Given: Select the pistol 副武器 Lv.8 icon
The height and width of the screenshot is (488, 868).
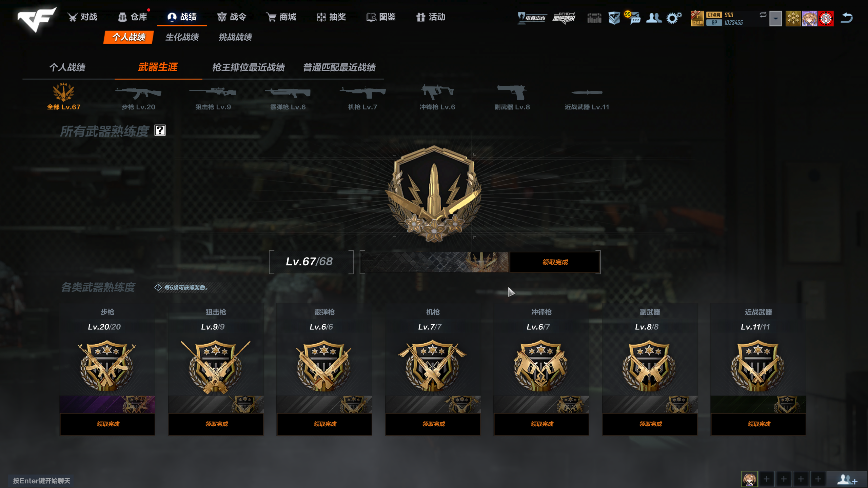Looking at the screenshot, I should click(x=512, y=97).
